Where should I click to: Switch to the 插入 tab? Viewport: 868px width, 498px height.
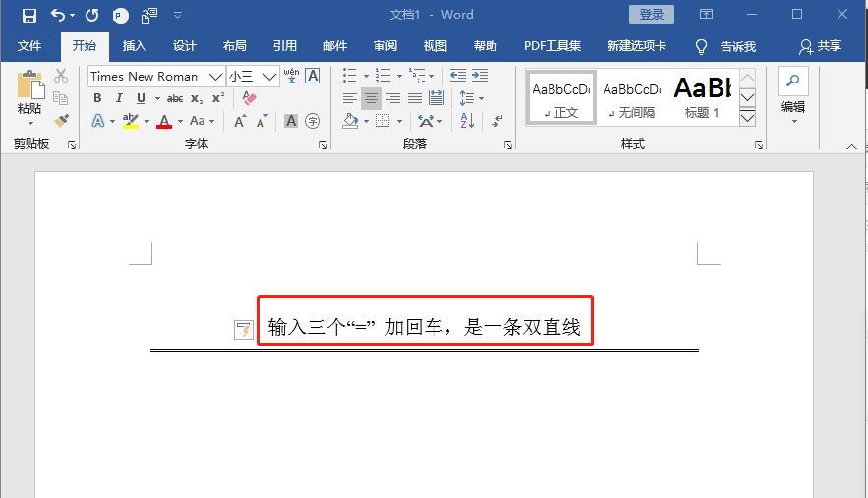click(x=134, y=46)
